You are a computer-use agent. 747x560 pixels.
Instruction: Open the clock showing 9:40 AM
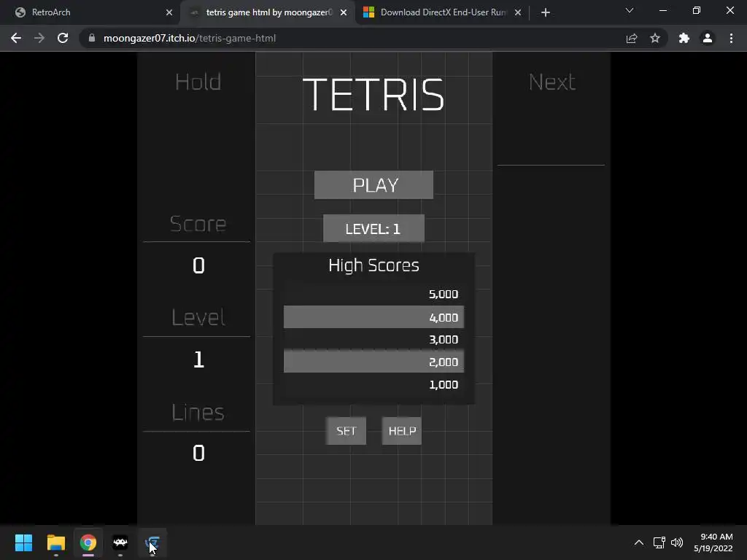point(713,542)
